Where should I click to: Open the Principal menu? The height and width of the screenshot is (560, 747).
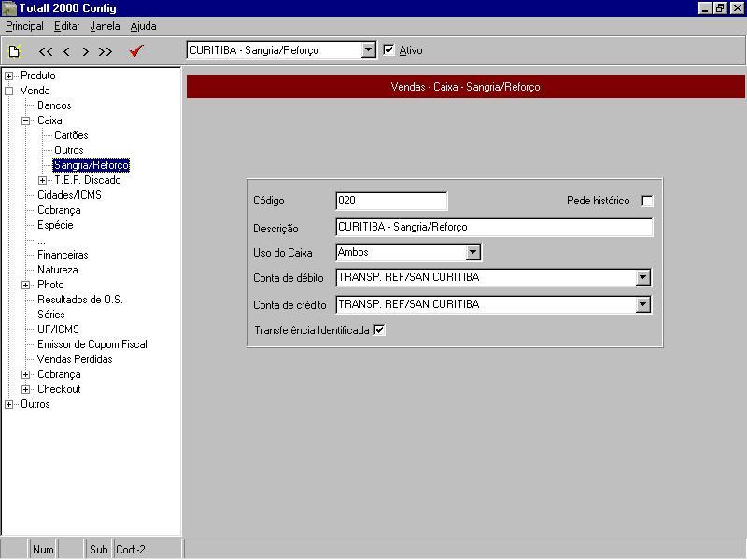pyautogui.click(x=24, y=26)
